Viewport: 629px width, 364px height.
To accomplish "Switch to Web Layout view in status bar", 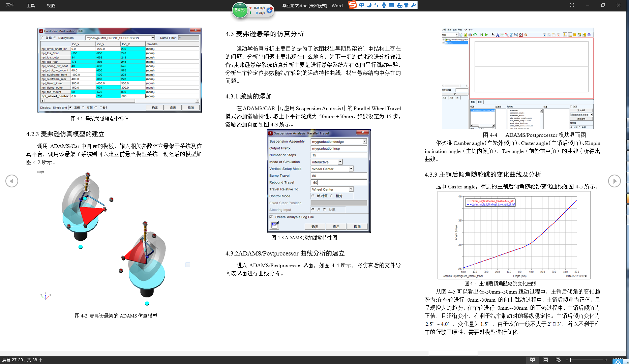I will click(x=558, y=360).
